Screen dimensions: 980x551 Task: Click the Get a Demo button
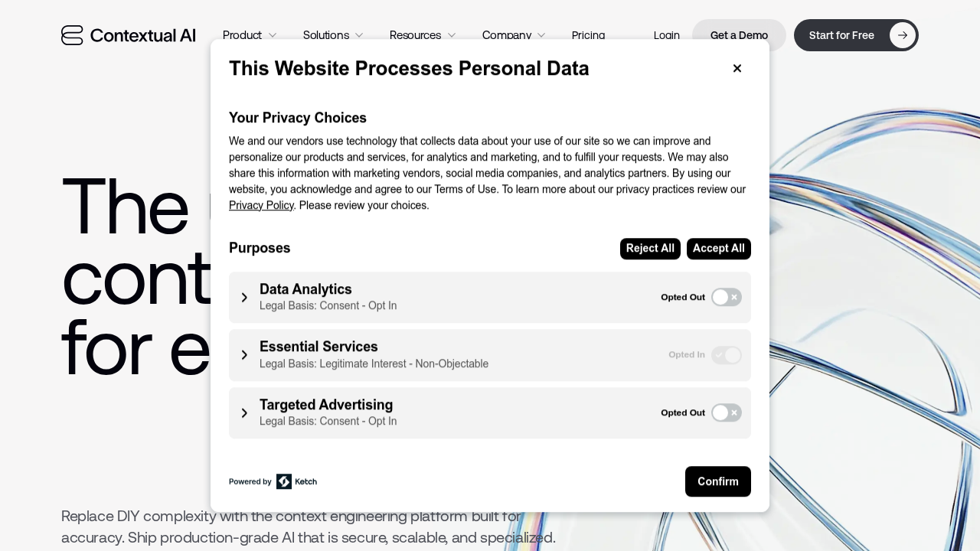point(739,35)
